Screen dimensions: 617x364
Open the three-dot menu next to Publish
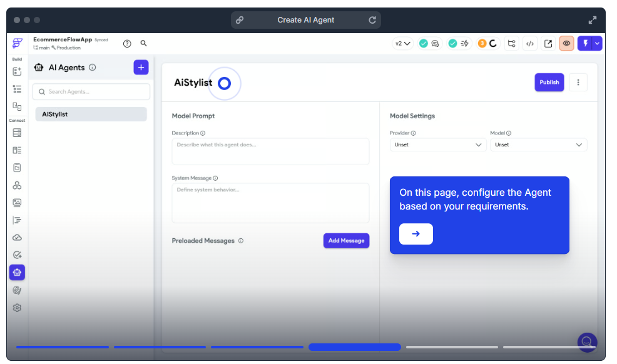[x=578, y=82]
